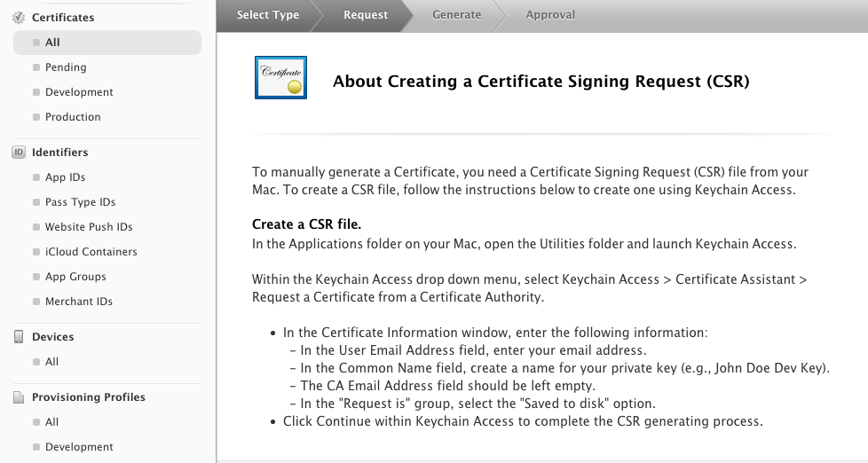868x463 pixels.
Task: Go to the Generate step
Action: click(x=457, y=15)
